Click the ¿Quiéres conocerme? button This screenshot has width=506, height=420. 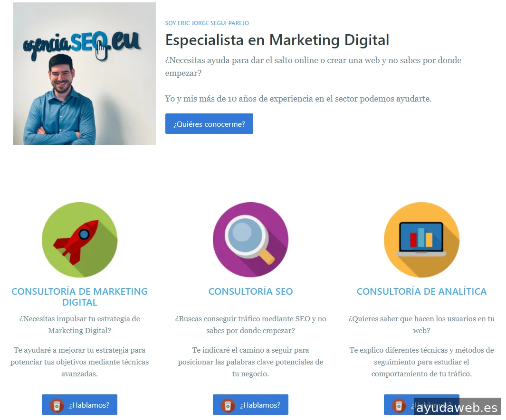pyautogui.click(x=209, y=124)
